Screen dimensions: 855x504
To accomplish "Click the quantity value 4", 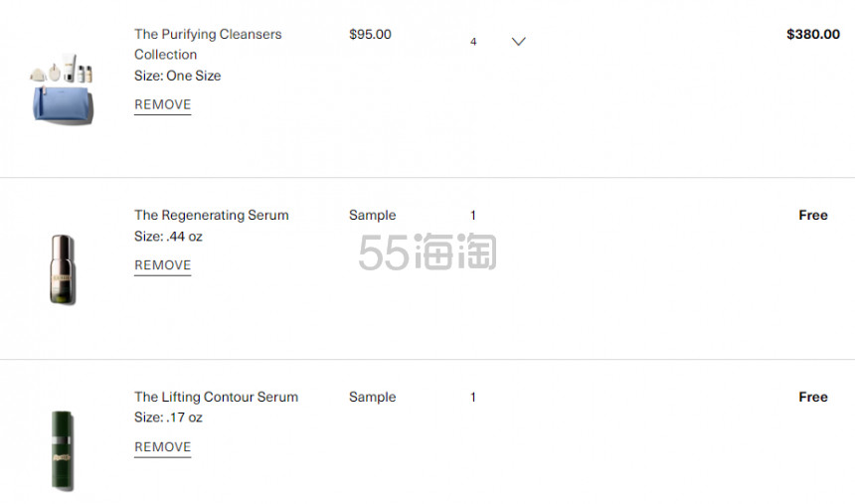I will pyautogui.click(x=473, y=42).
